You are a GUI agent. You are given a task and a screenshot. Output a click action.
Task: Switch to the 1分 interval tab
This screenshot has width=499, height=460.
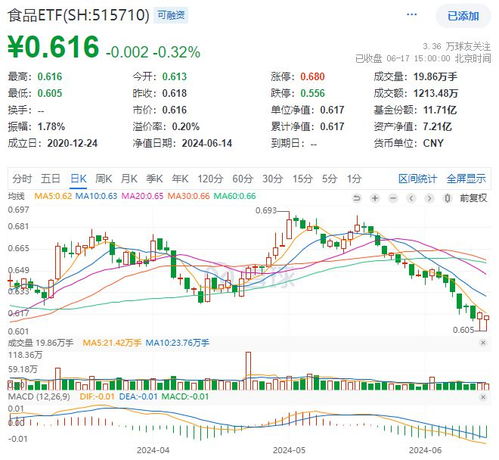[x=354, y=179]
